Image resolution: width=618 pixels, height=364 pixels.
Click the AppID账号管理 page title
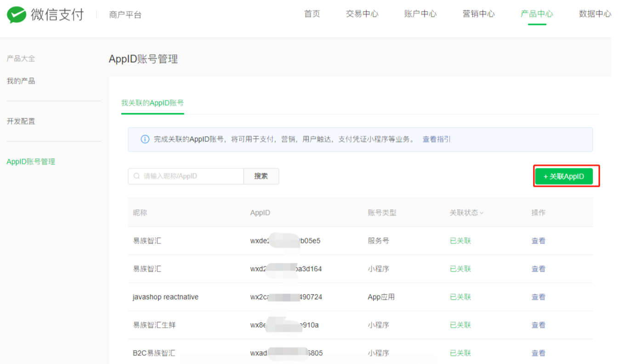point(143,59)
